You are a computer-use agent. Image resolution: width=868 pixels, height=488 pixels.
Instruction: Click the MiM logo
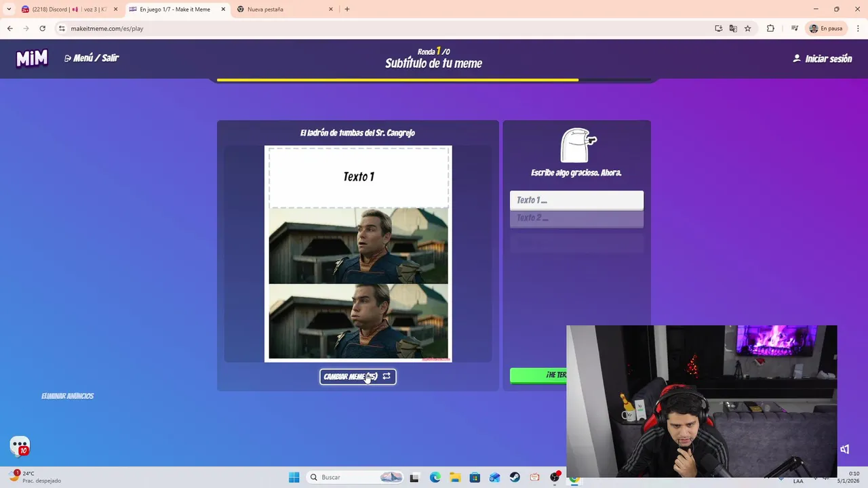[x=32, y=58]
